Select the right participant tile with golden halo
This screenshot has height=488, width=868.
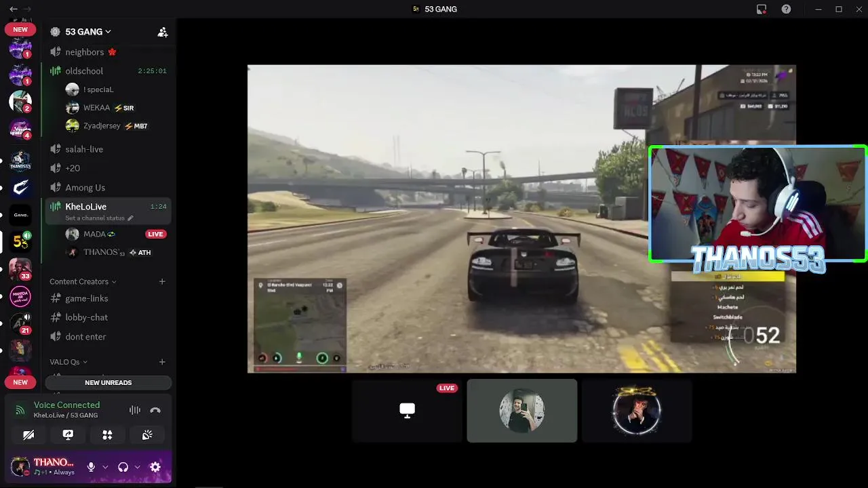coord(637,411)
